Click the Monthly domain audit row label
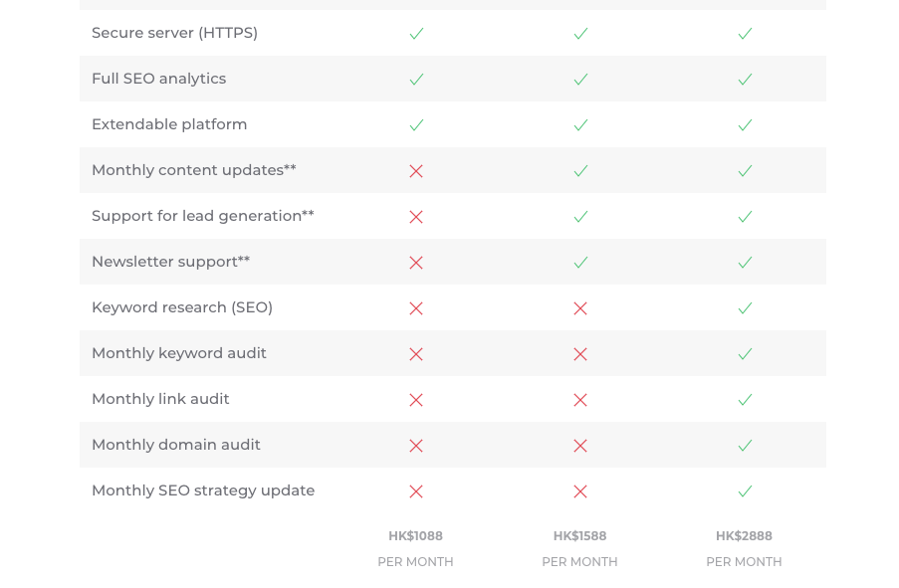This screenshot has width=899, height=588. [x=175, y=445]
